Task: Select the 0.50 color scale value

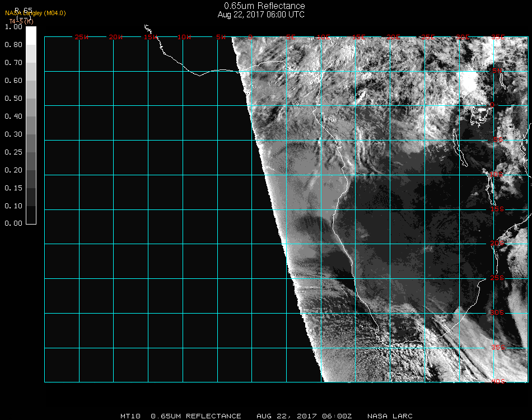Action: click(x=13, y=99)
